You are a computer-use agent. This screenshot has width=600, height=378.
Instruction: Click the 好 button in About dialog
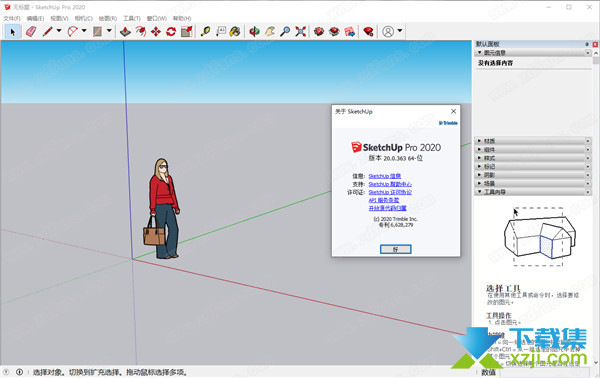396,249
